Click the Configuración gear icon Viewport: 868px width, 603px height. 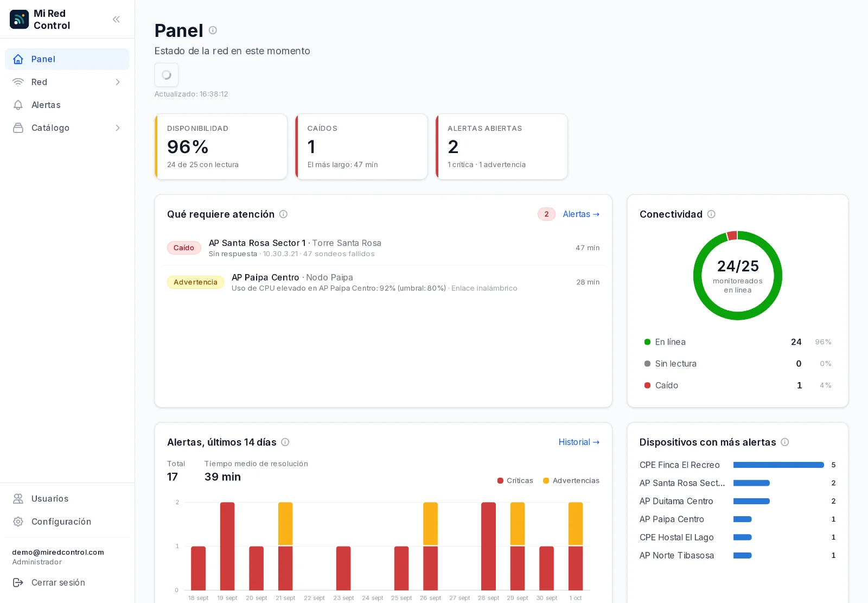[x=18, y=521]
